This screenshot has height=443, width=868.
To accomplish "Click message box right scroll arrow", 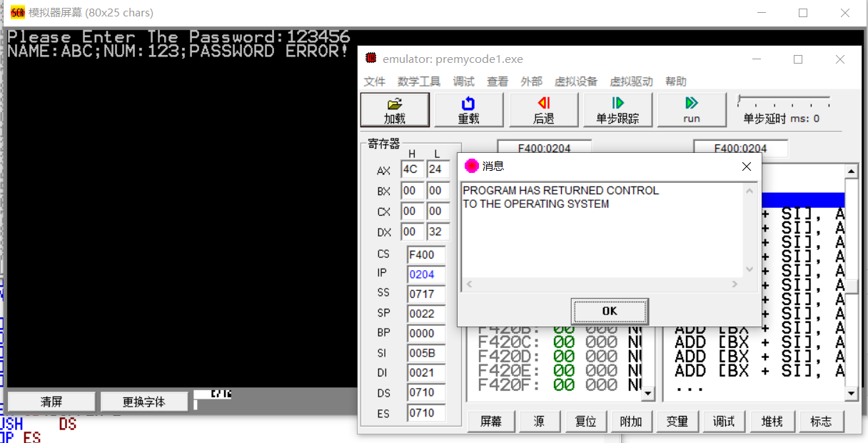I will (735, 284).
